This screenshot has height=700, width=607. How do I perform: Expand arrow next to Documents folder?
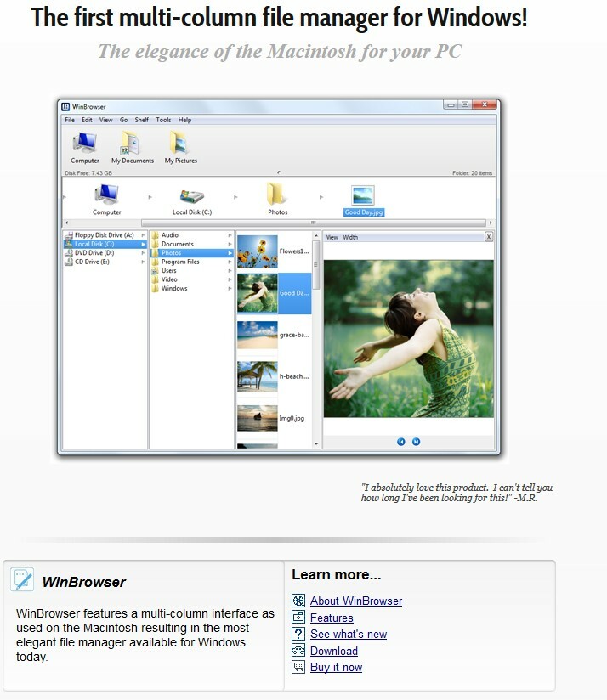point(230,244)
